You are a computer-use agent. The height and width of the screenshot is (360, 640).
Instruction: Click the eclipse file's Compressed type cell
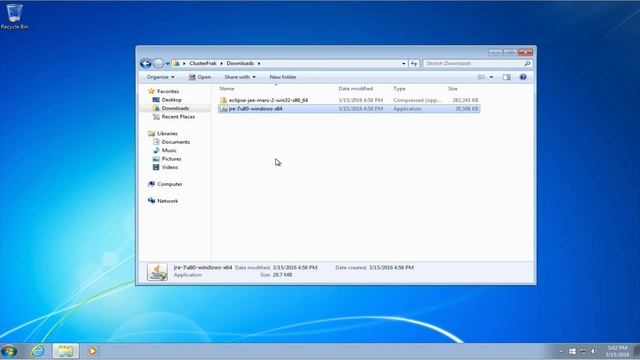(x=417, y=100)
